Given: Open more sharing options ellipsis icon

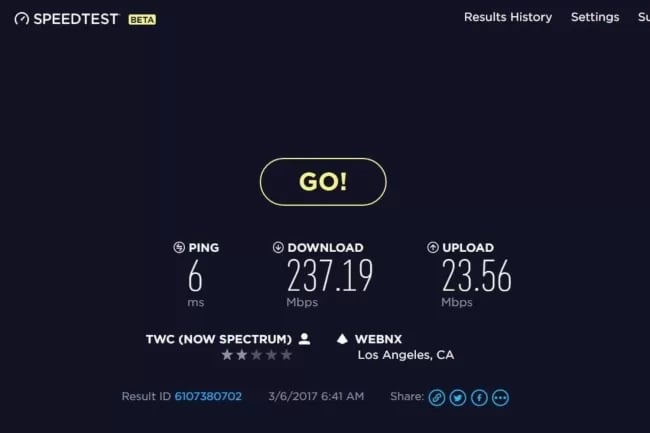Looking at the screenshot, I should point(500,398).
